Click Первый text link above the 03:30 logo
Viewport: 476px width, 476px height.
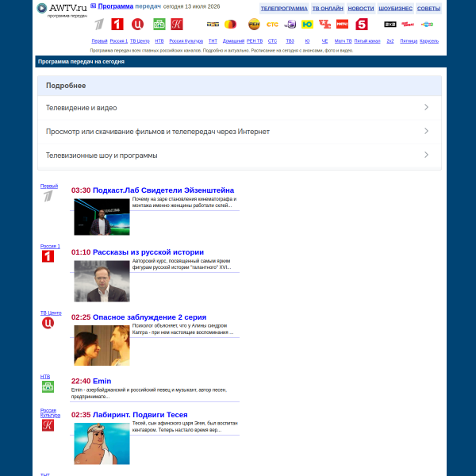click(x=49, y=186)
